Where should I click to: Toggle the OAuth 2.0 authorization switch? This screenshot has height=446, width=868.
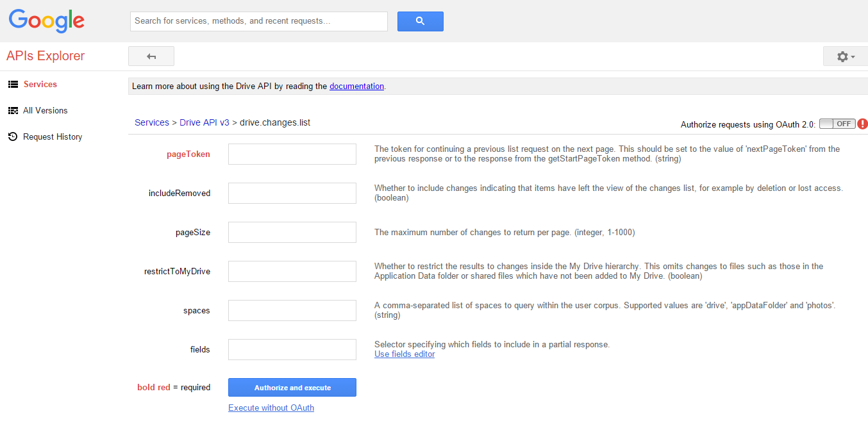click(x=837, y=124)
